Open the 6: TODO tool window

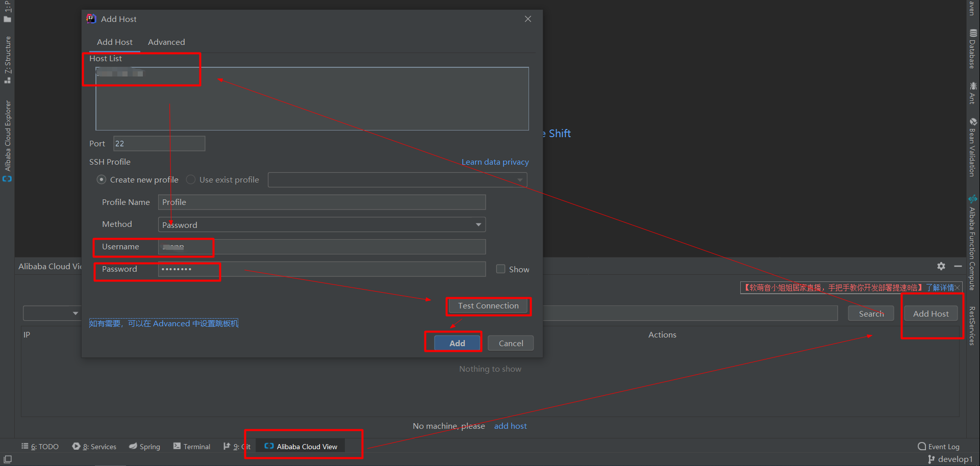coord(40,447)
